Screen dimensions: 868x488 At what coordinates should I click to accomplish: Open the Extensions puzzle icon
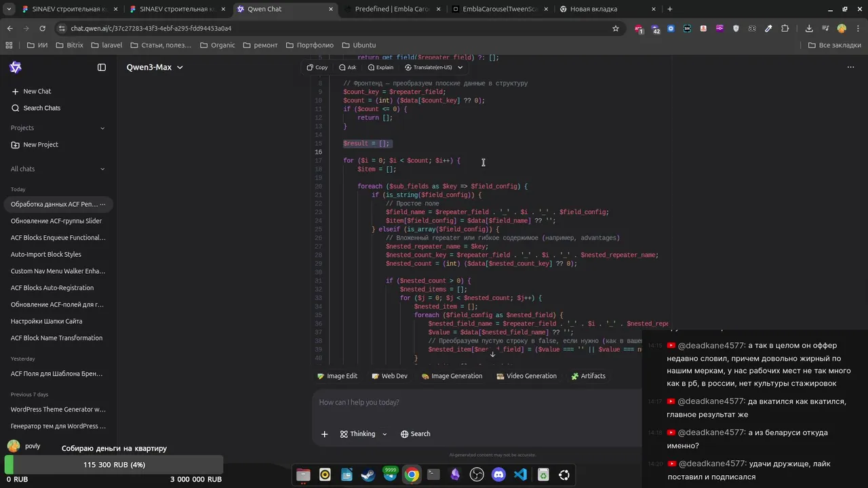785,28
